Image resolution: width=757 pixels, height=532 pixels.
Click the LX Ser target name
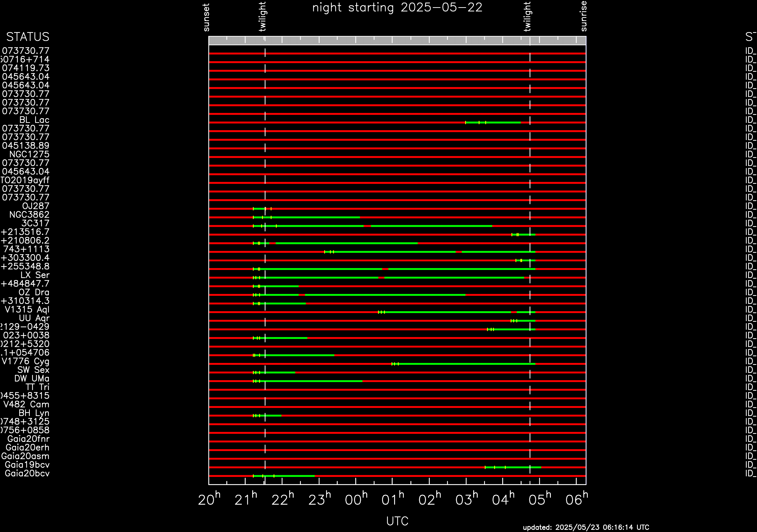tap(35, 275)
